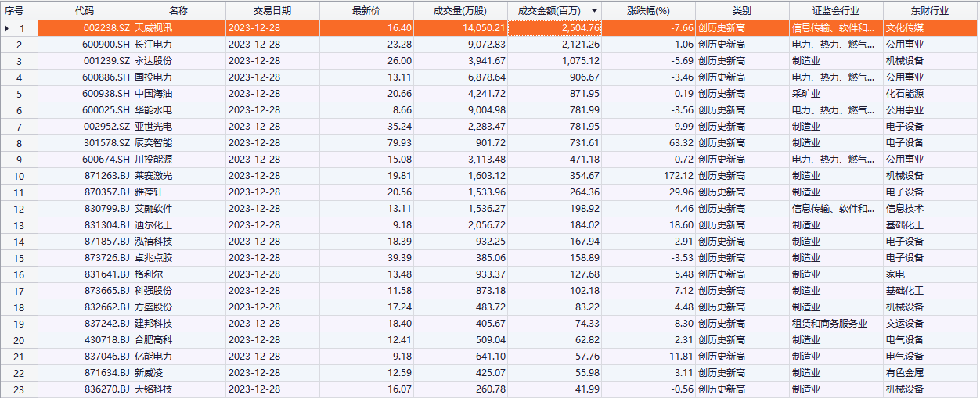Click the 最新价 column header
Image resolution: width=980 pixels, height=398 pixels.
366,11
